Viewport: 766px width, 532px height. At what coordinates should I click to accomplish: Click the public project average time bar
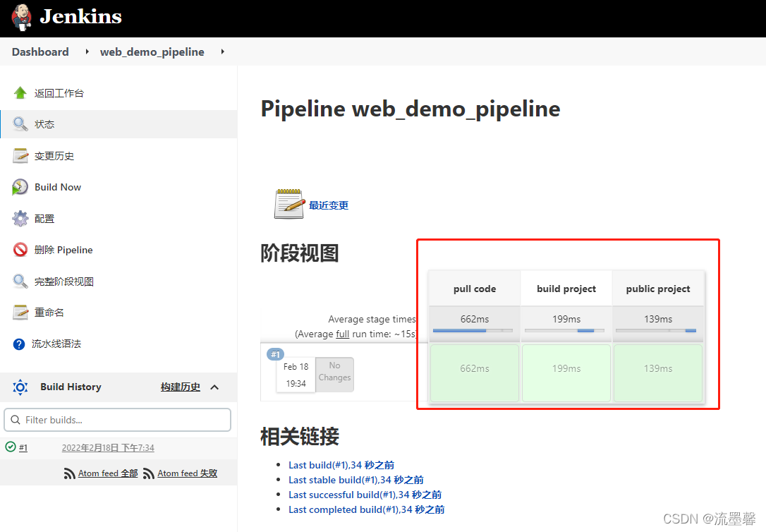point(656,331)
